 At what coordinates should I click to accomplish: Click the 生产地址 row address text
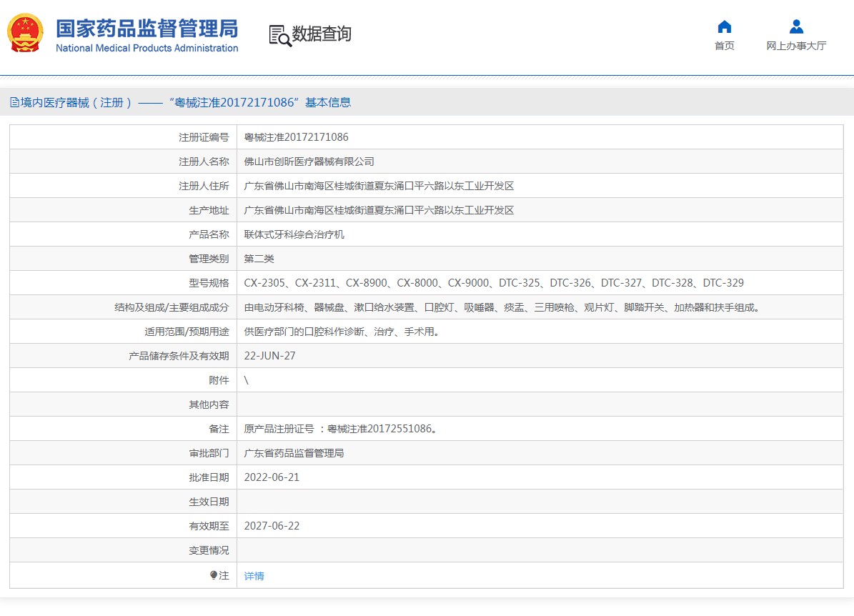pyautogui.click(x=379, y=210)
